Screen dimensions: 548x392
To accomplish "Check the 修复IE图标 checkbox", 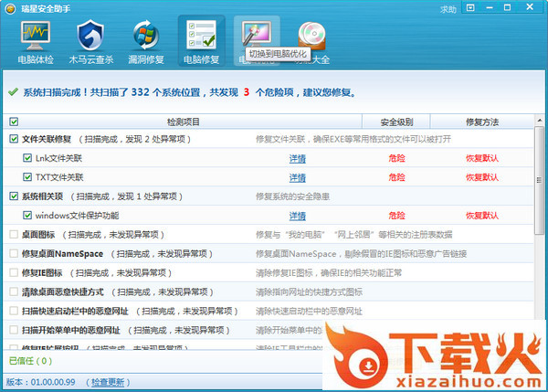I will click(14, 272).
